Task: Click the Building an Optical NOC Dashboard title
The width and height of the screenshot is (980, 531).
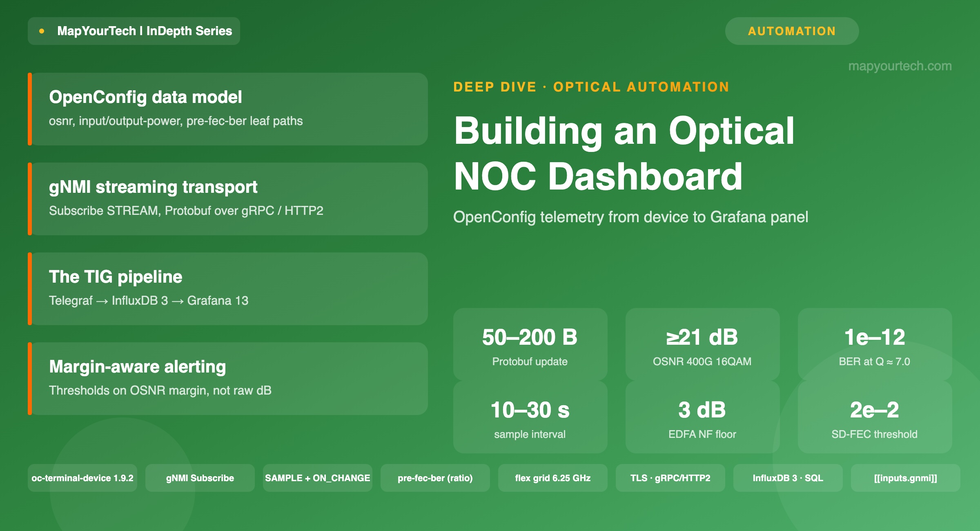Action: click(624, 154)
